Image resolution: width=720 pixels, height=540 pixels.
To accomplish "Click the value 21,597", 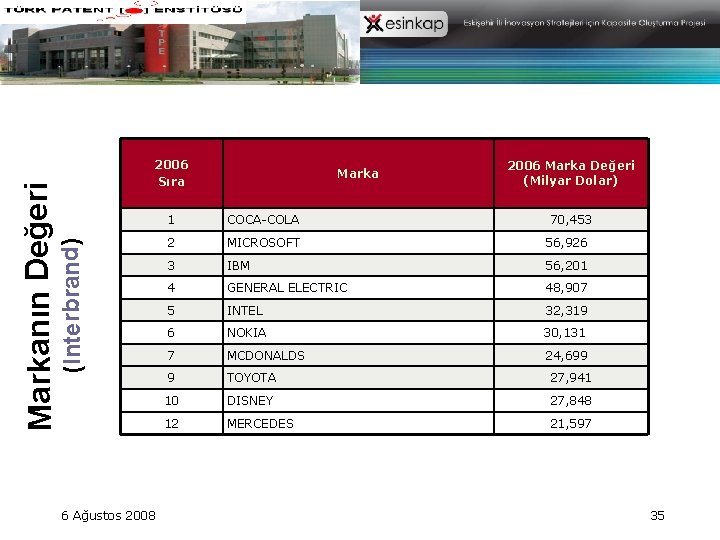I will click(x=571, y=423).
